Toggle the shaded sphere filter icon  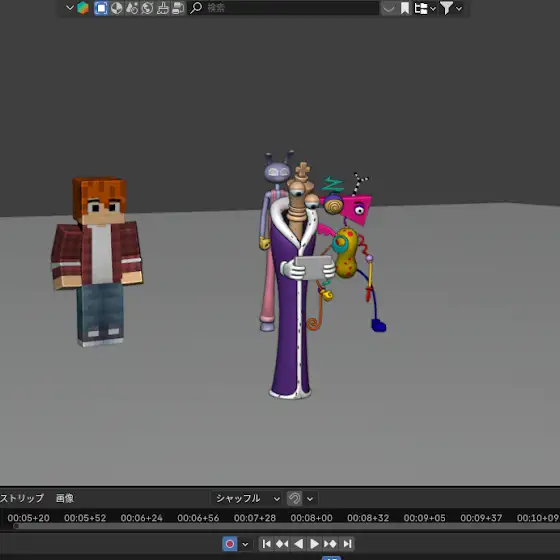116,8
